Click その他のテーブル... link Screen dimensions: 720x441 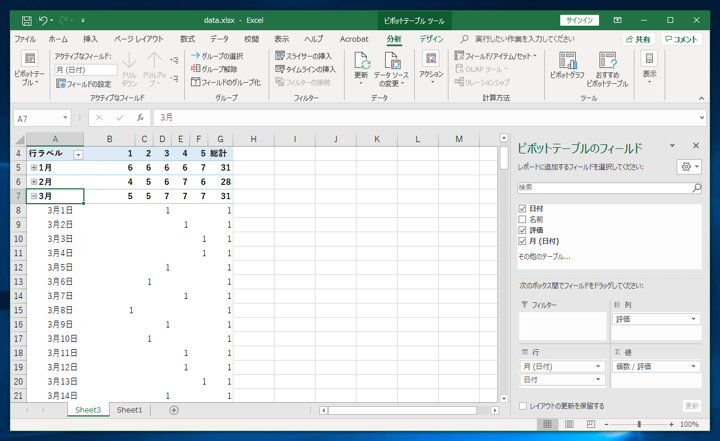tap(544, 257)
